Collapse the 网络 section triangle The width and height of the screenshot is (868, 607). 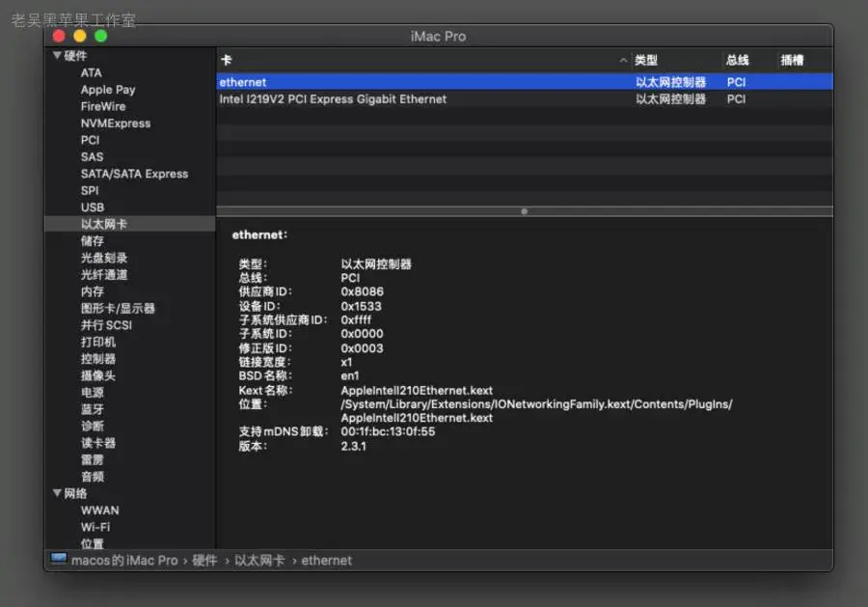(x=57, y=493)
